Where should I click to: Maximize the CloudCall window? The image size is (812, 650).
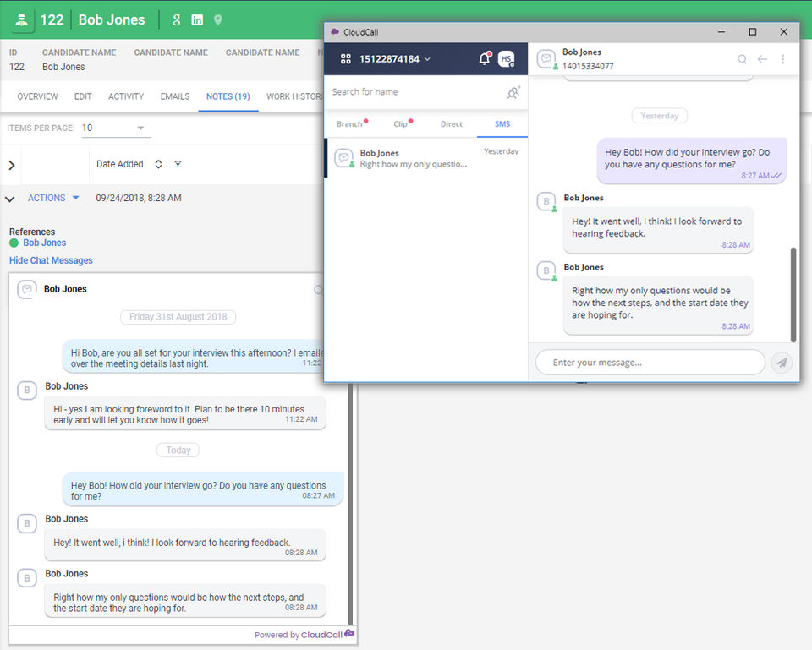point(753,32)
